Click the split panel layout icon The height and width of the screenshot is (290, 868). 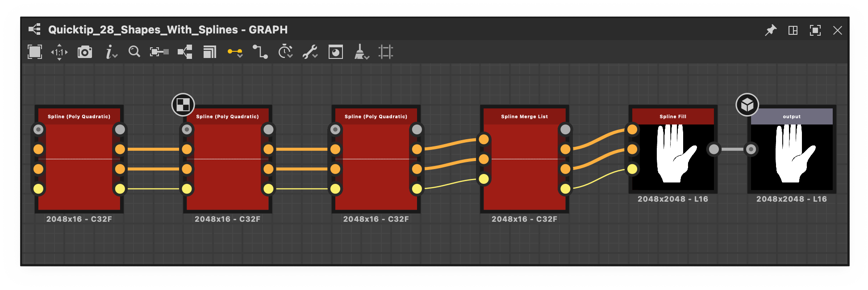pyautogui.click(x=793, y=30)
